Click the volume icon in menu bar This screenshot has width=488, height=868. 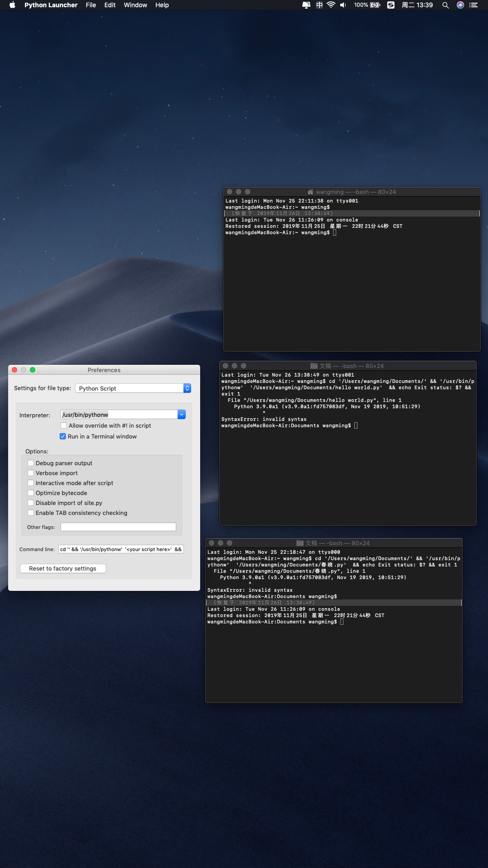tap(343, 5)
